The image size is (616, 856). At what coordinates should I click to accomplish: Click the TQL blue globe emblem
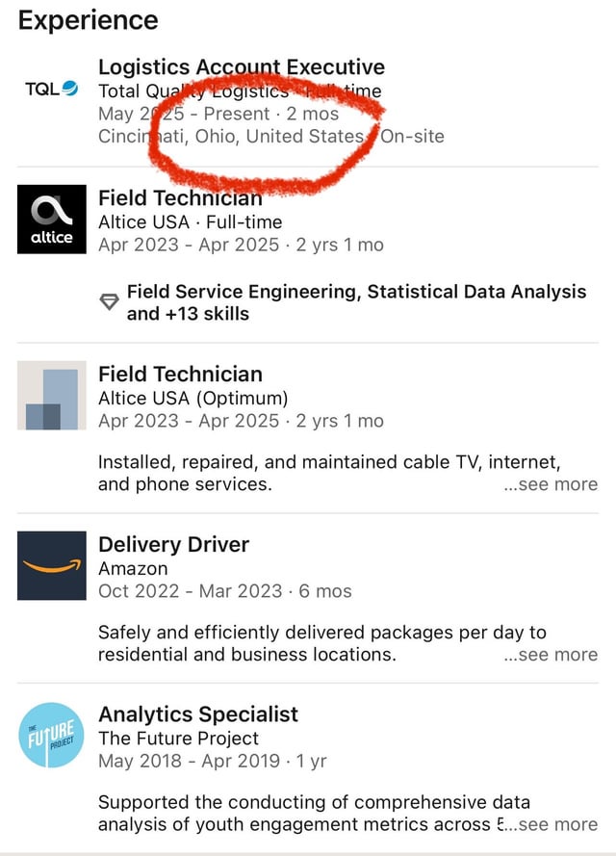click(x=66, y=88)
